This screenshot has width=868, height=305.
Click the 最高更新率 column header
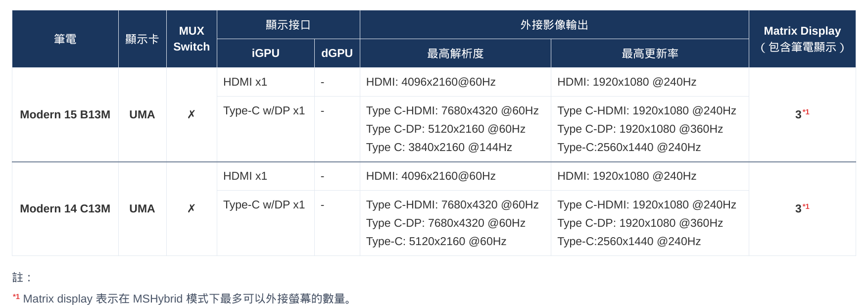click(650, 53)
